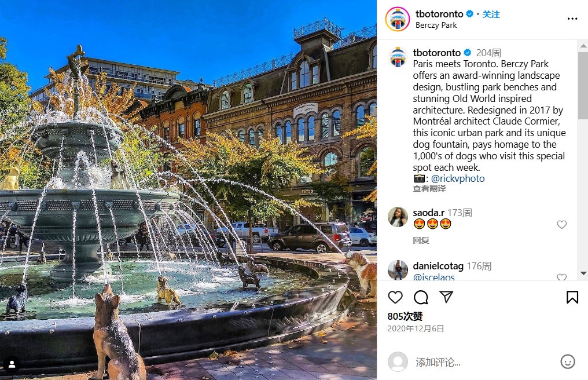Open the emoji picker smiley icon

[x=568, y=361]
